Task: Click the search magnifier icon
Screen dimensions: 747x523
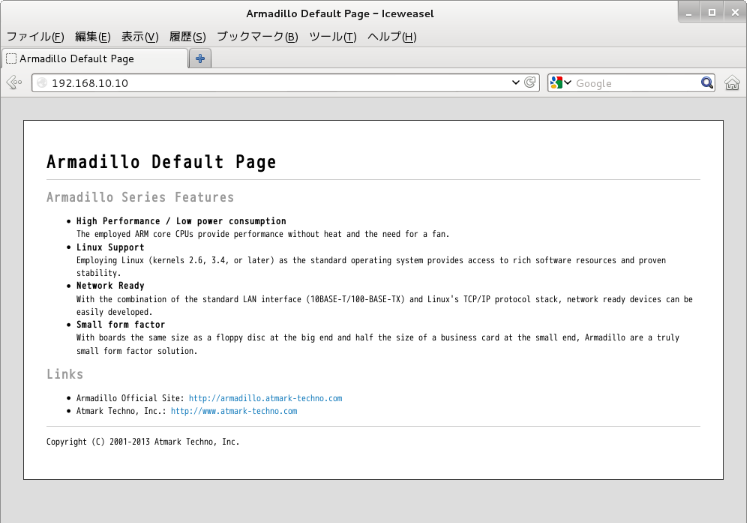Action: tap(707, 83)
